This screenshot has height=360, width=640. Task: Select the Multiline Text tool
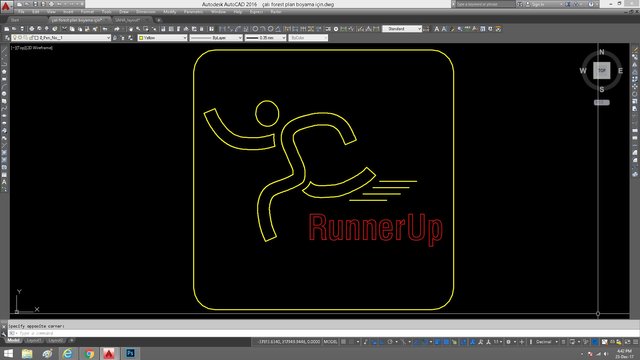(x=4, y=182)
